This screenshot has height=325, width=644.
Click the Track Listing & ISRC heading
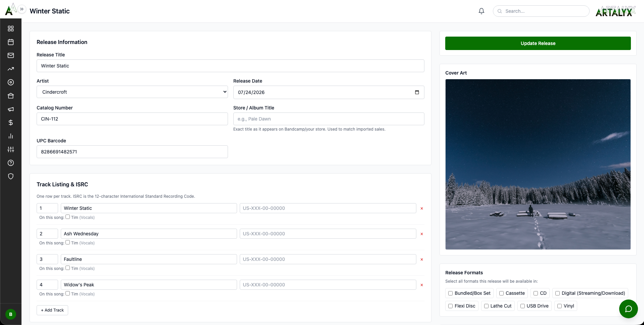[x=62, y=184]
